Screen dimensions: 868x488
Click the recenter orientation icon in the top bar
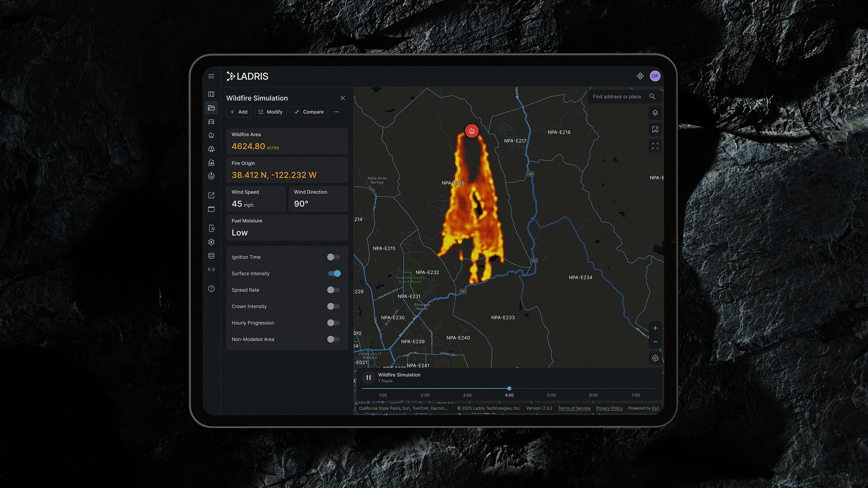(640, 76)
